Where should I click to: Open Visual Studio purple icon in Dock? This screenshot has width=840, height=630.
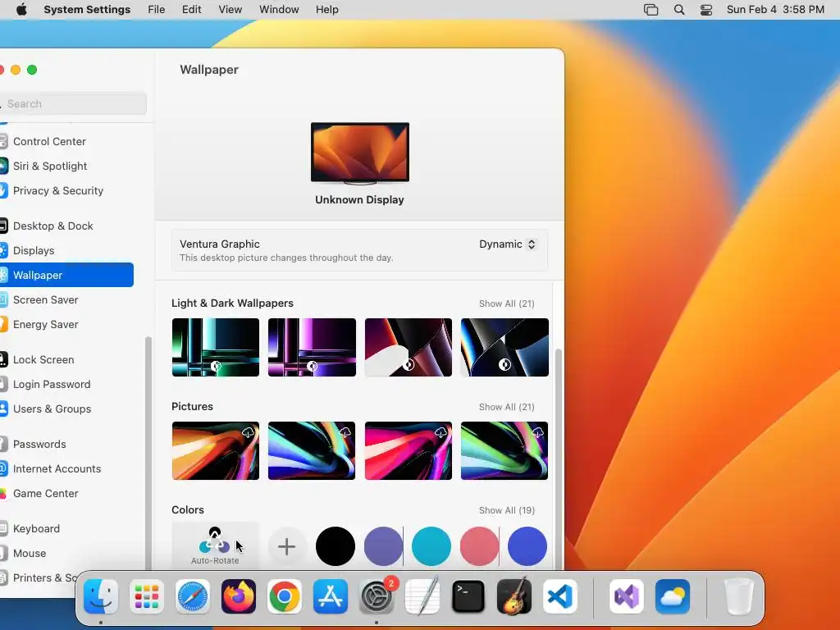627,597
